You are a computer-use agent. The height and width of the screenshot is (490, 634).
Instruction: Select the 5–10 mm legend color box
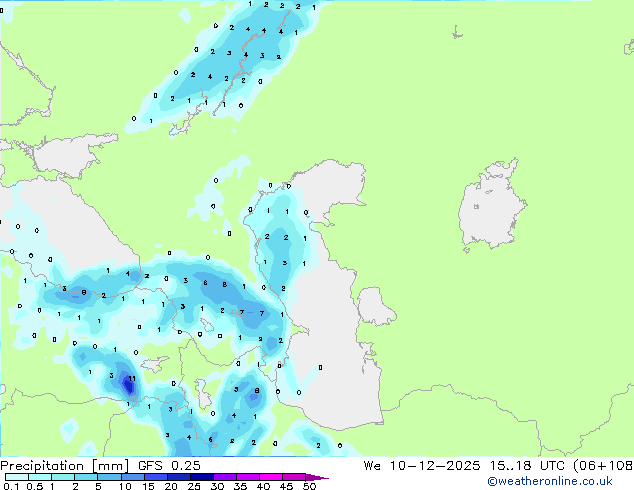pyautogui.click(x=109, y=477)
